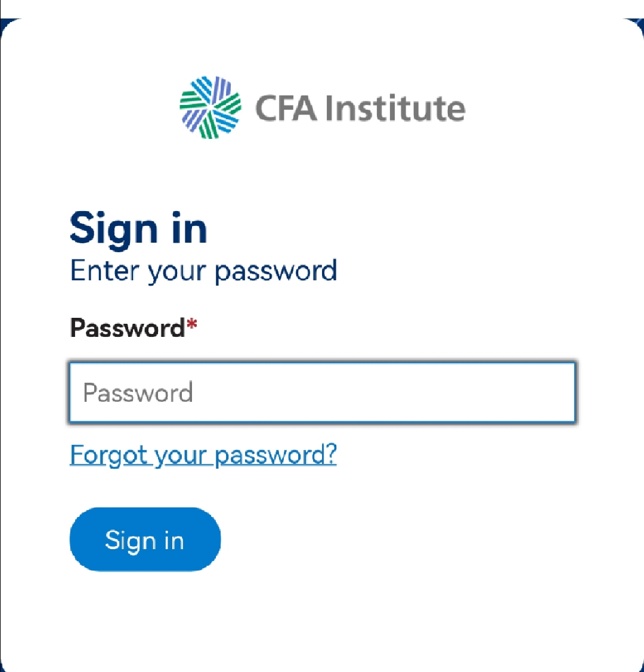644x672 pixels.
Task: Submit the form with Sign in
Action: 145,540
